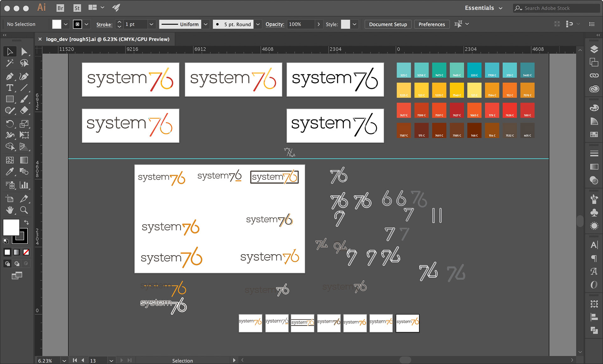Image resolution: width=603 pixels, height=364 pixels.
Task: Open the fill color dropdown arrow
Action: pos(66,24)
